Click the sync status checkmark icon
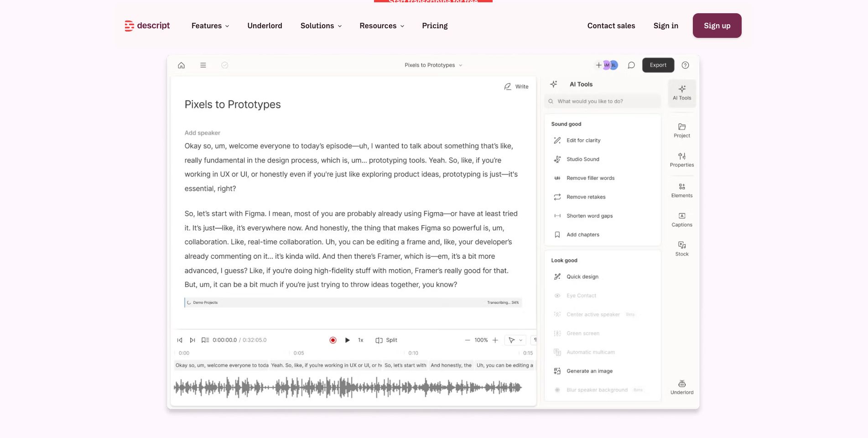 click(224, 65)
